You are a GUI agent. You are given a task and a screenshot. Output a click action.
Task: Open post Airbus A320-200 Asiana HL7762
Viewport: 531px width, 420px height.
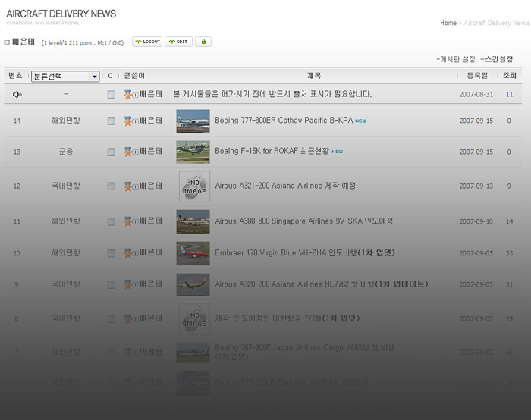click(322, 284)
